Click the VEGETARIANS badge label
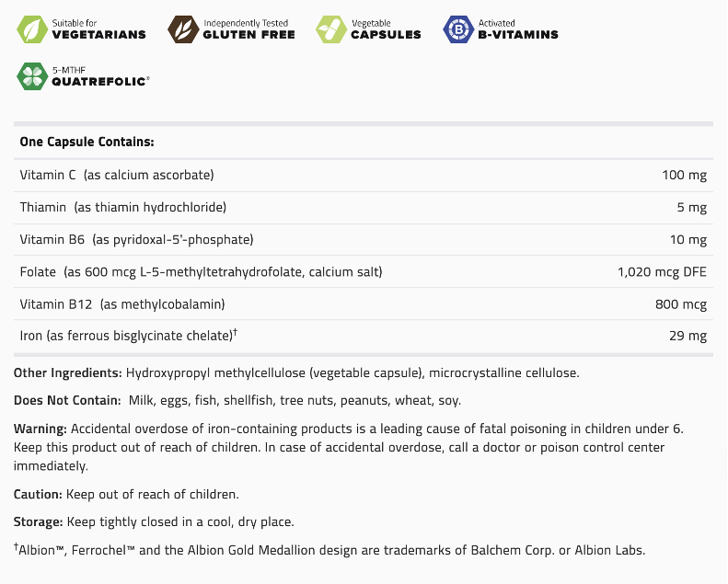The width and height of the screenshot is (728, 584). coord(99,35)
